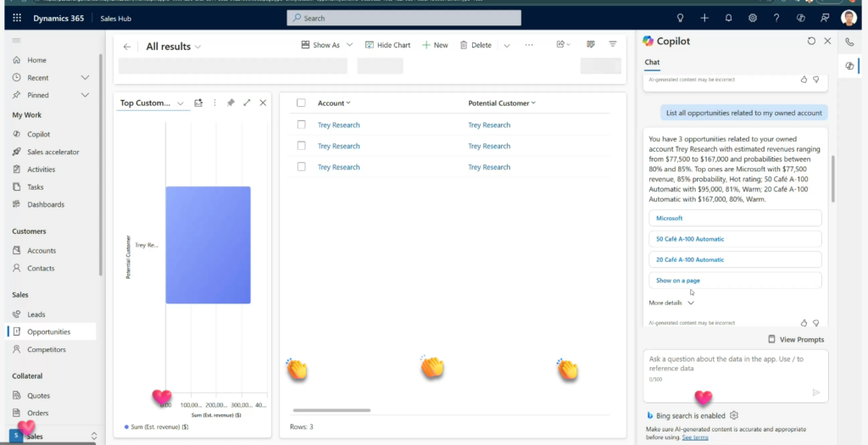Expand the Pinned section chevron
The height and width of the screenshot is (445, 868).
85,95
